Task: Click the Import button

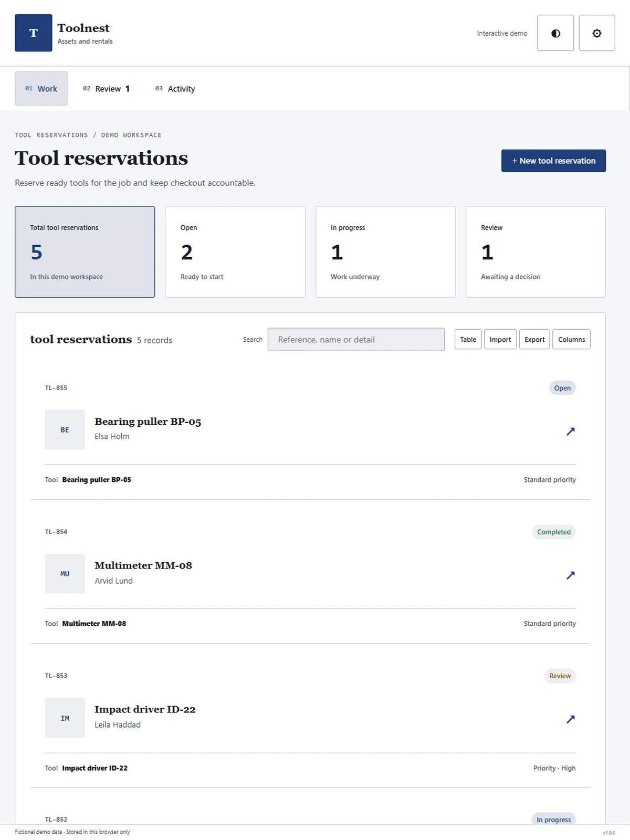Action: click(500, 340)
